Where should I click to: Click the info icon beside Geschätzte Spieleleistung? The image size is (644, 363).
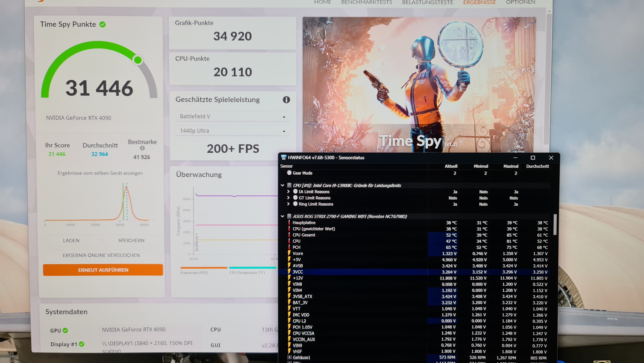coord(286,100)
